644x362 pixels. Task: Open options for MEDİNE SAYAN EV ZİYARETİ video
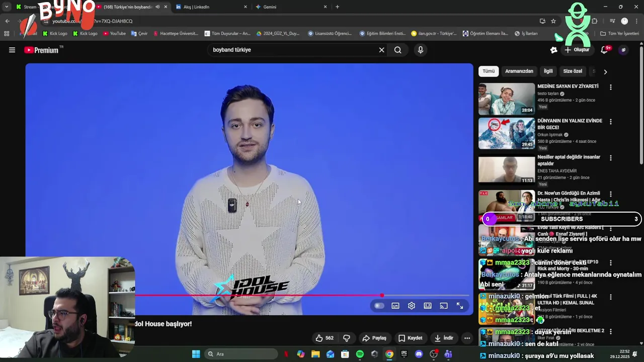pos(611,87)
